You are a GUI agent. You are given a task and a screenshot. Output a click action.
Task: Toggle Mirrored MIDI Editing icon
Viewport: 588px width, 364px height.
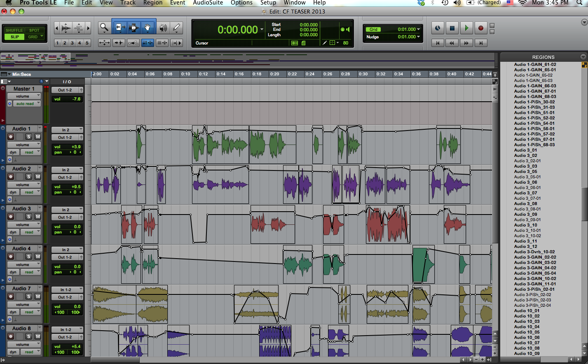[x=133, y=43]
